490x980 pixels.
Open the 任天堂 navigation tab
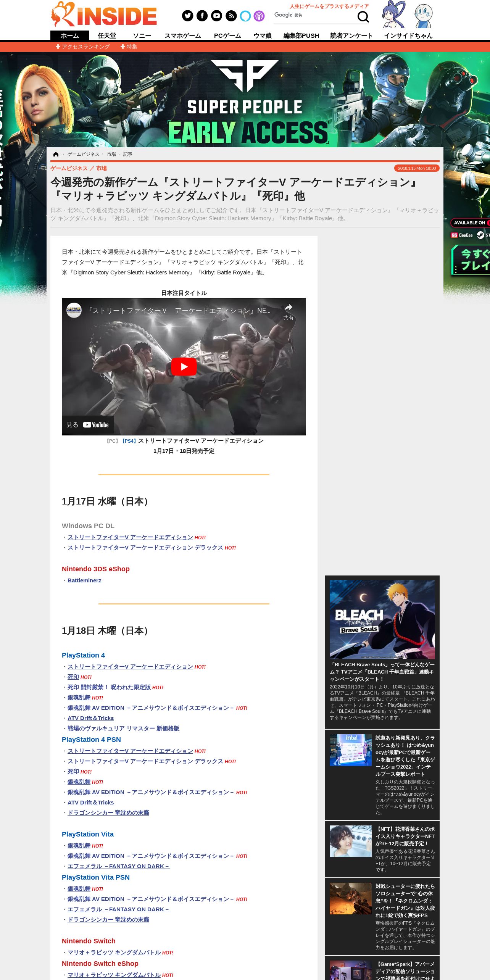point(107,35)
